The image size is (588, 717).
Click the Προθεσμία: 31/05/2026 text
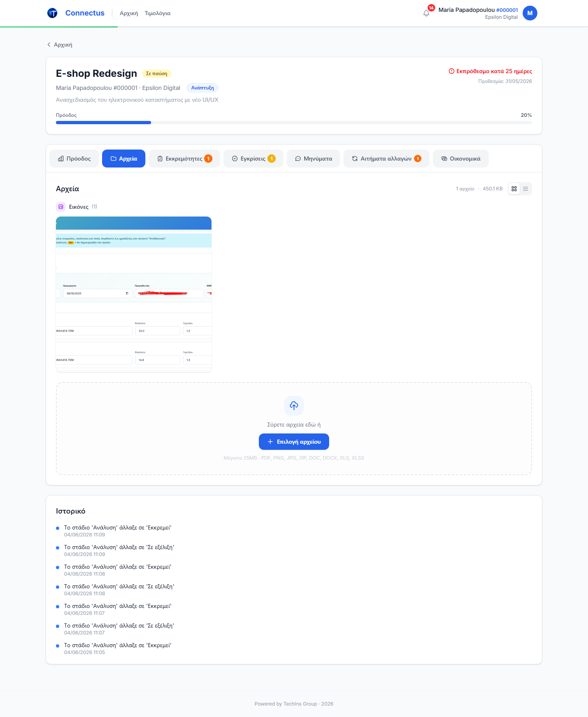tap(505, 81)
